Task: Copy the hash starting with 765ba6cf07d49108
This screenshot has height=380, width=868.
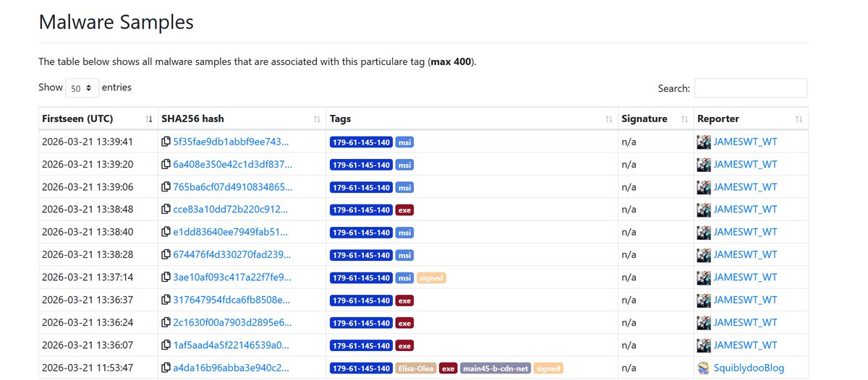Action: 166,187
